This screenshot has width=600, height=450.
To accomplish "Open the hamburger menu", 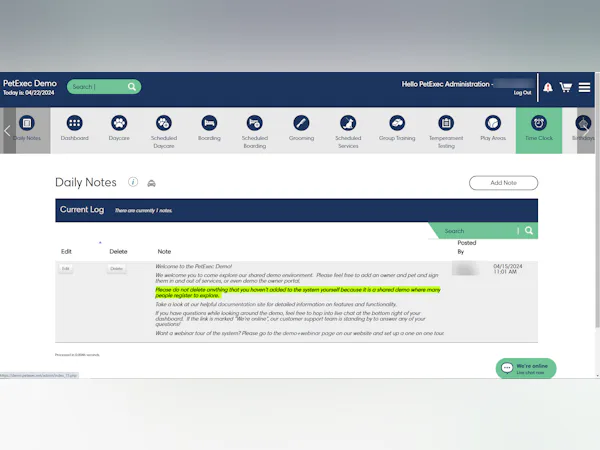I will (x=584, y=87).
